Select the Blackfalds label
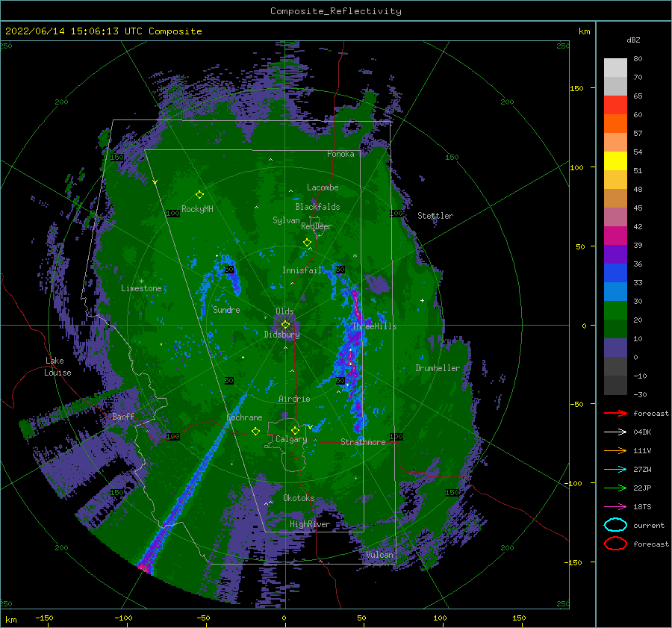This screenshot has width=672, height=628. [x=317, y=207]
